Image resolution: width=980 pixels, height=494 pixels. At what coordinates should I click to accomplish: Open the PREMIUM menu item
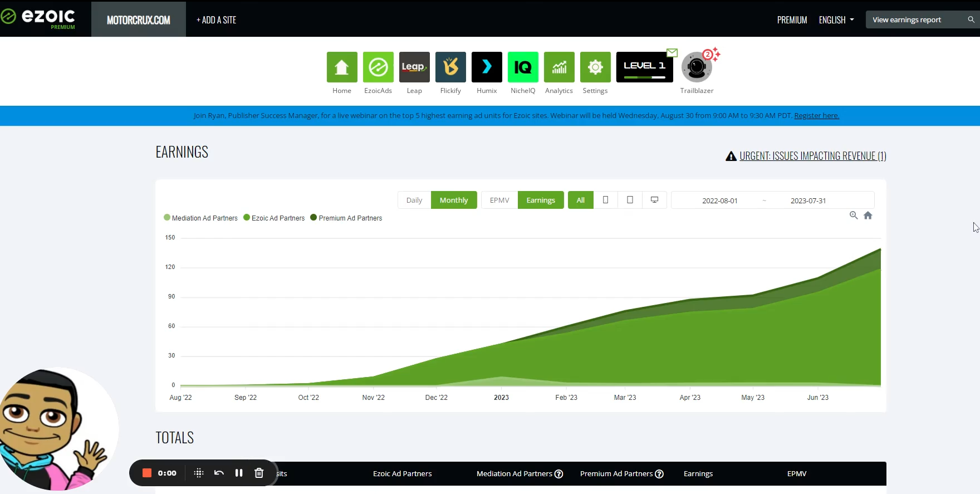pyautogui.click(x=792, y=20)
